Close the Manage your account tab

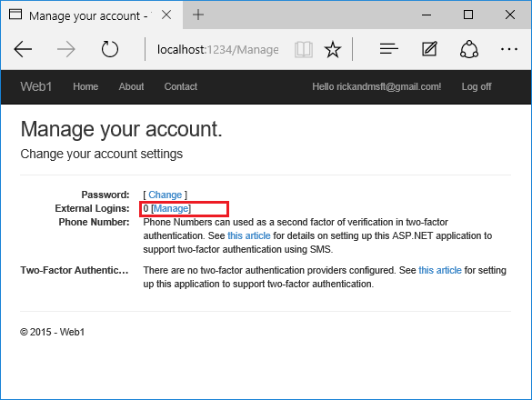click(x=166, y=15)
